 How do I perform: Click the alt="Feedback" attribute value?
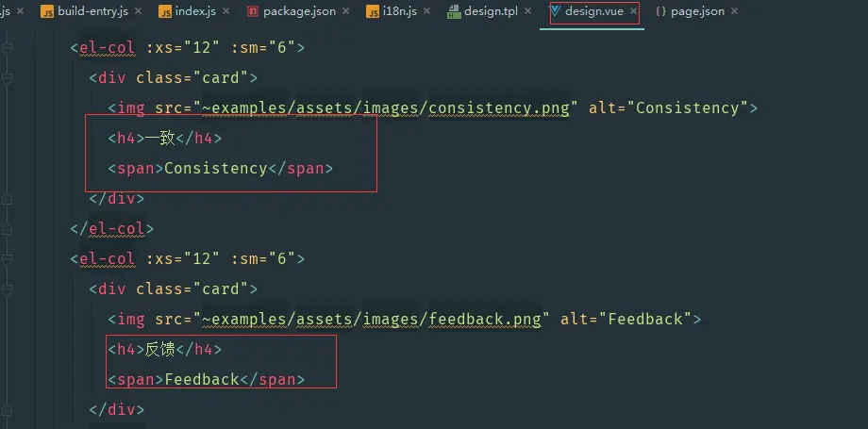coord(645,320)
